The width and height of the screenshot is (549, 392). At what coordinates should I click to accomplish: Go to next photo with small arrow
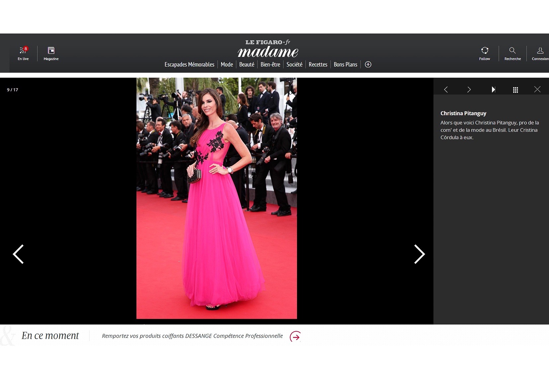tap(469, 90)
